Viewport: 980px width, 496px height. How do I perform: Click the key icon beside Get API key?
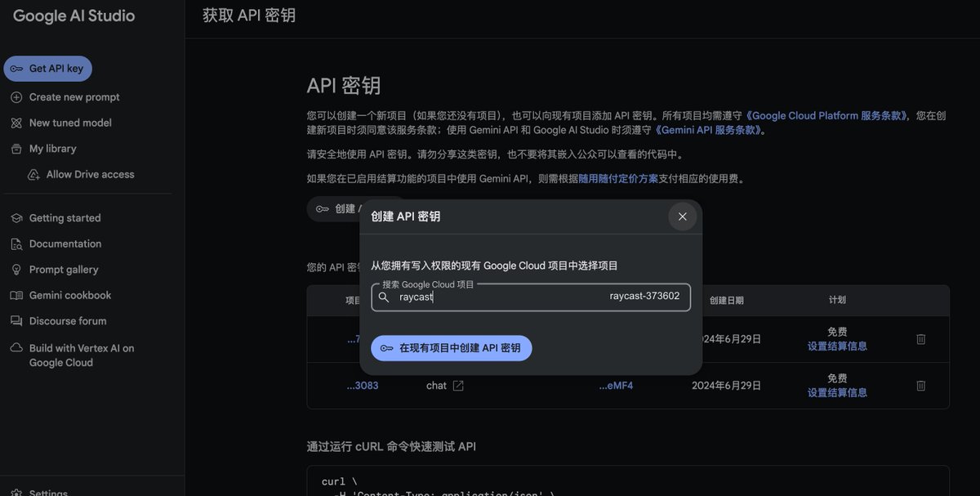click(x=16, y=69)
